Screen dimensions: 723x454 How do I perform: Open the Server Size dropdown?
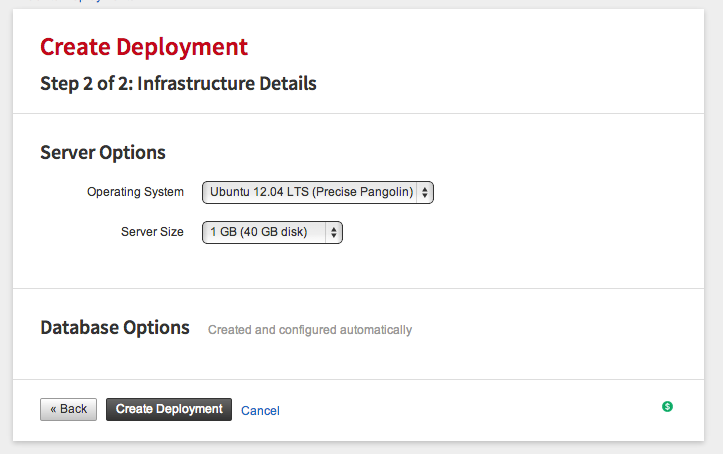[x=272, y=232]
